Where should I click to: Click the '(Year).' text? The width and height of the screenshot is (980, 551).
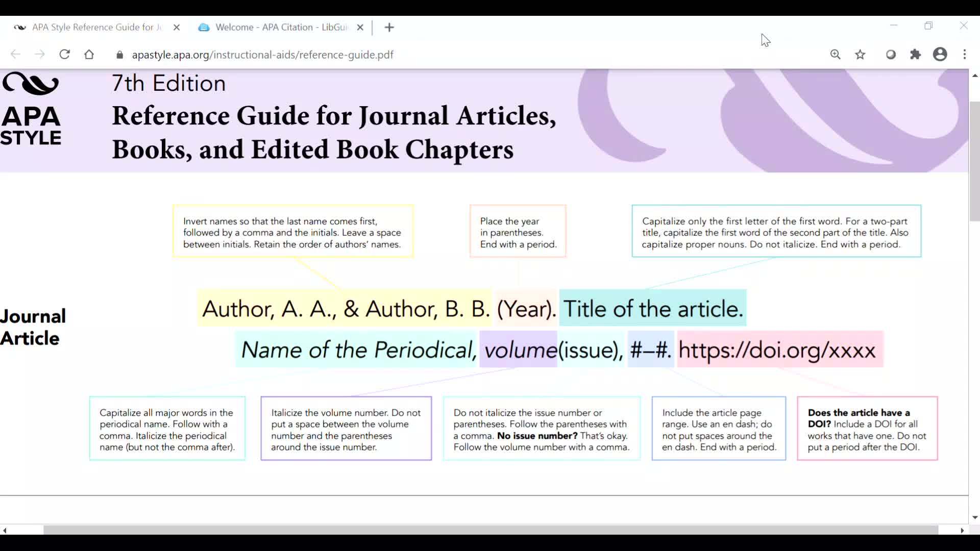[x=527, y=309]
